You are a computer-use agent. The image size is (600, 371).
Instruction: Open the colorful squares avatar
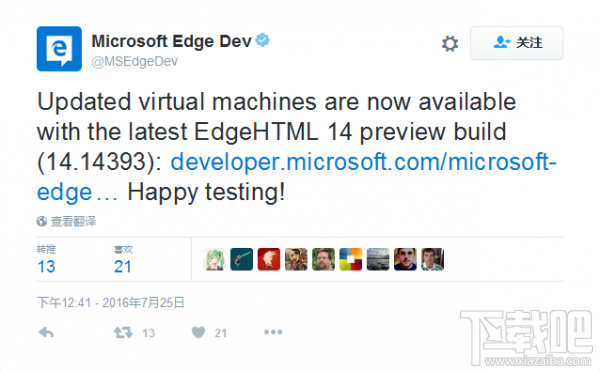pyautogui.click(x=351, y=259)
